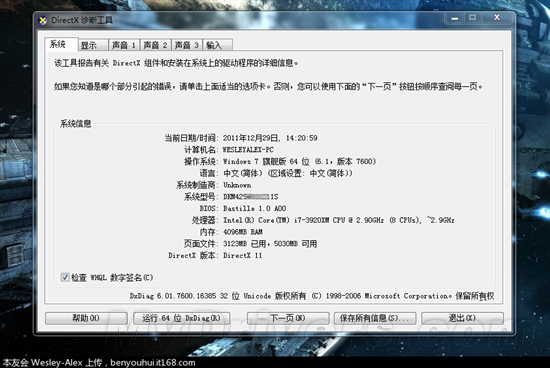Screen dimensions: 550x368
Task: Maximize the DirectX diagnostic window
Action: pos(472,18)
